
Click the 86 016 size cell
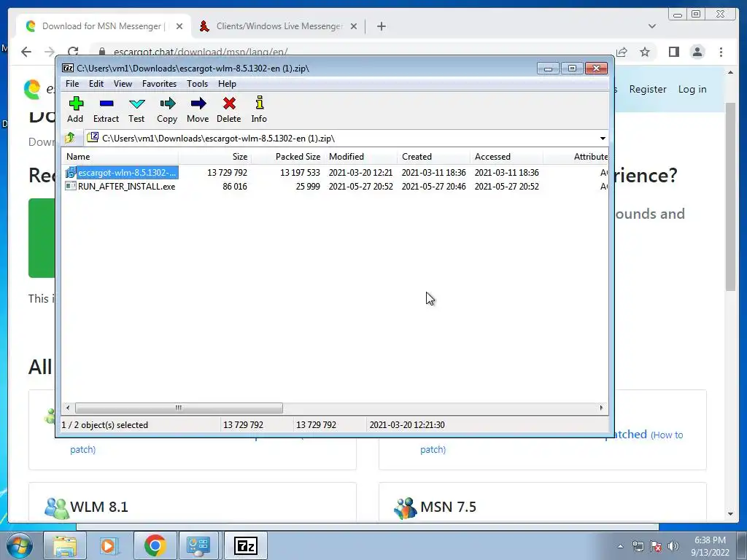[234, 186]
